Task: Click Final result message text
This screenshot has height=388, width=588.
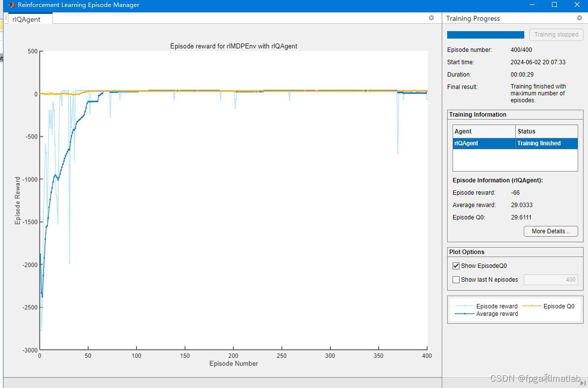Action: [x=538, y=93]
